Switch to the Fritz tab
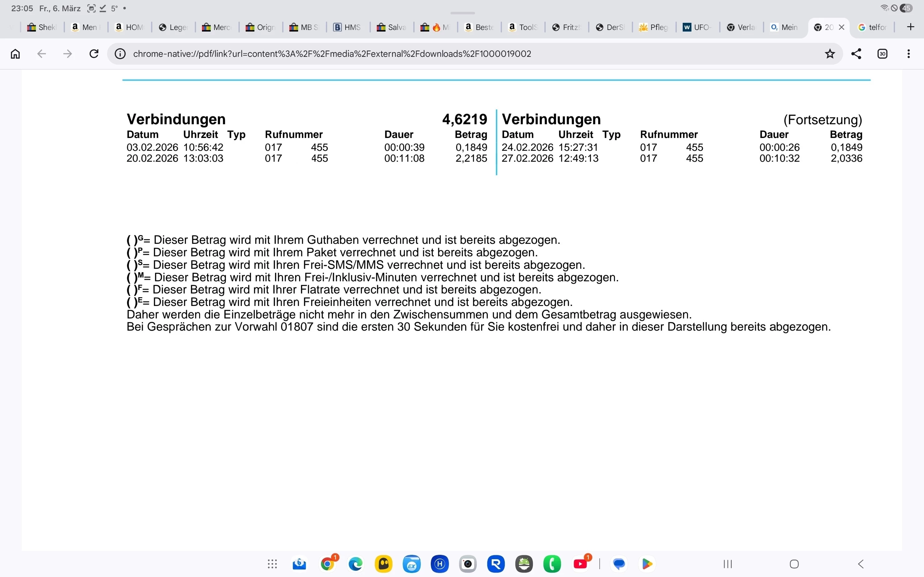924x577 pixels. (567, 27)
